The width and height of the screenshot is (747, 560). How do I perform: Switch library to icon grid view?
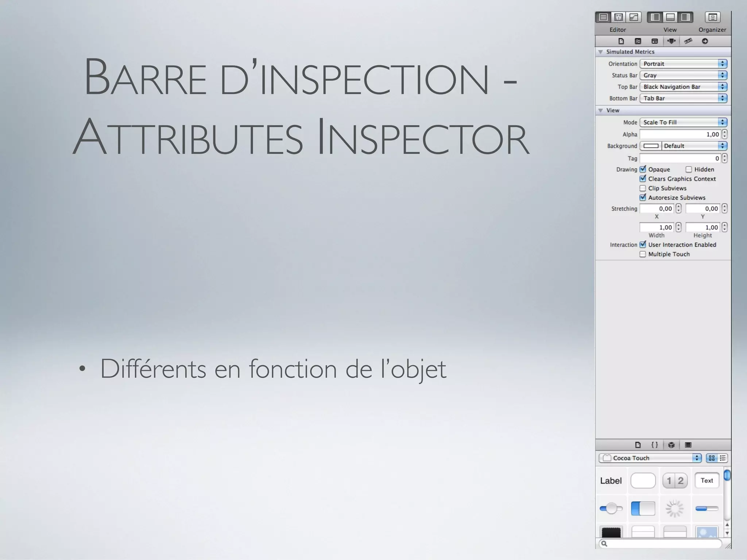coord(712,458)
